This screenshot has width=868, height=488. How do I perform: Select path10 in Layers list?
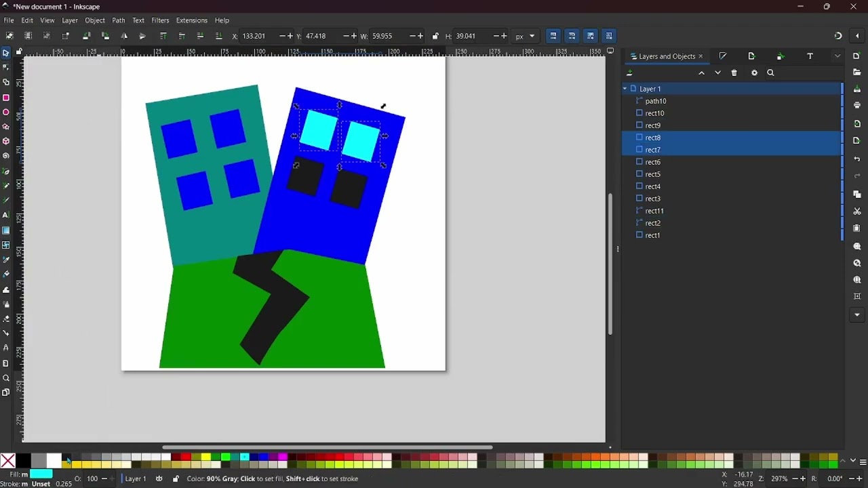point(732,101)
